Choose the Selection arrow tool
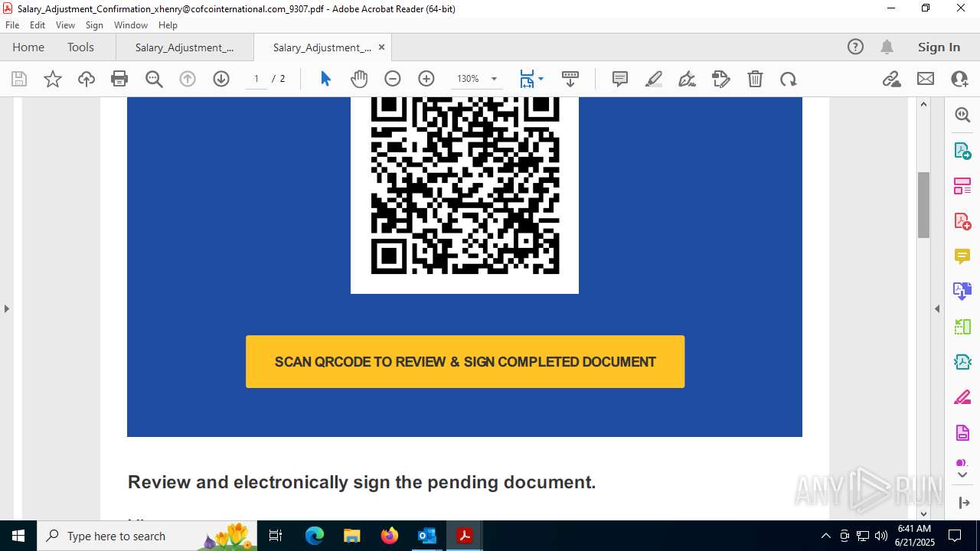Image resolution: width=980 pixels, height=551 pixels. pos(325,79)
